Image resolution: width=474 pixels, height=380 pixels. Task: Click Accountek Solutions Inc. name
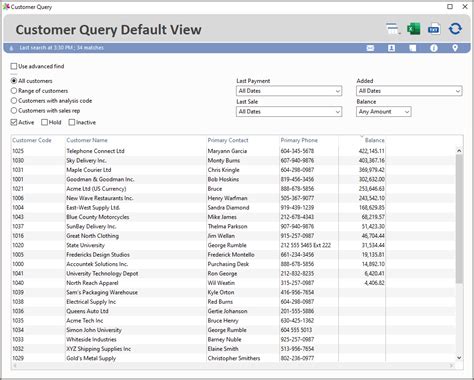tap(97, 264)
